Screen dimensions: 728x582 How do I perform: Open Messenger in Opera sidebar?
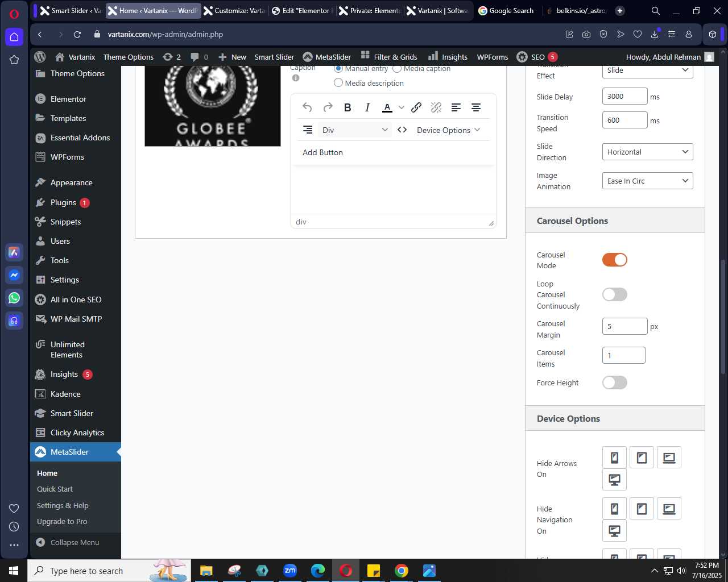pyautogui.click(x=14, y=275)
